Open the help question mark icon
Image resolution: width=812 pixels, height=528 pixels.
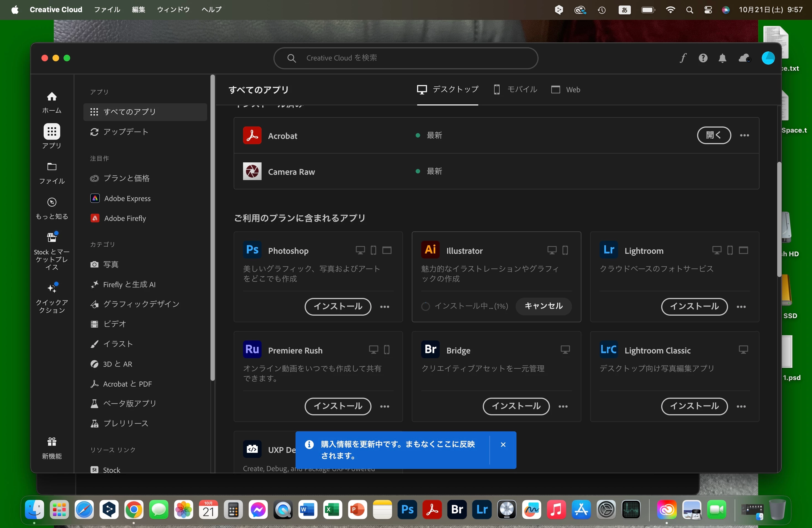click(703, 58)
